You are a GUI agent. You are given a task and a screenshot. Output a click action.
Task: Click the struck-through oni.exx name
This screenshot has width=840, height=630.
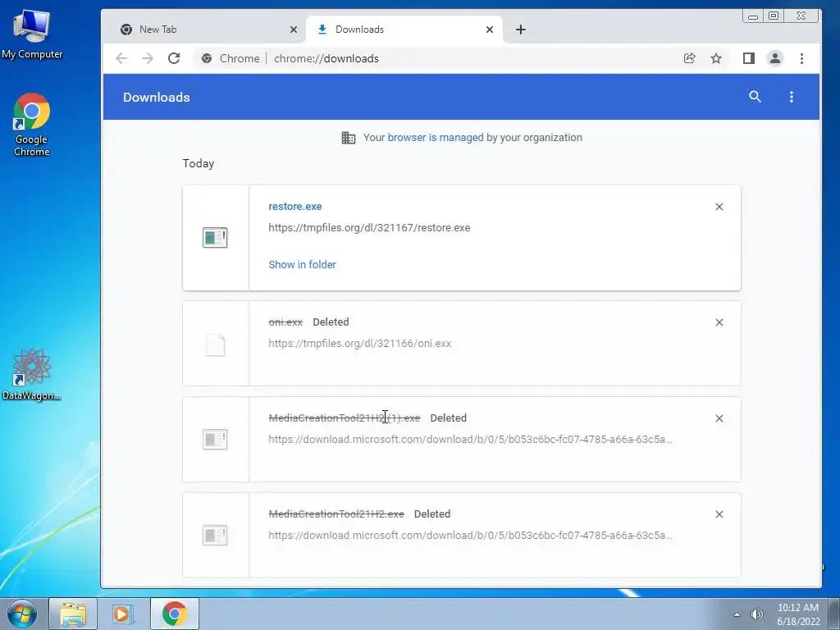tap(285, 322)
